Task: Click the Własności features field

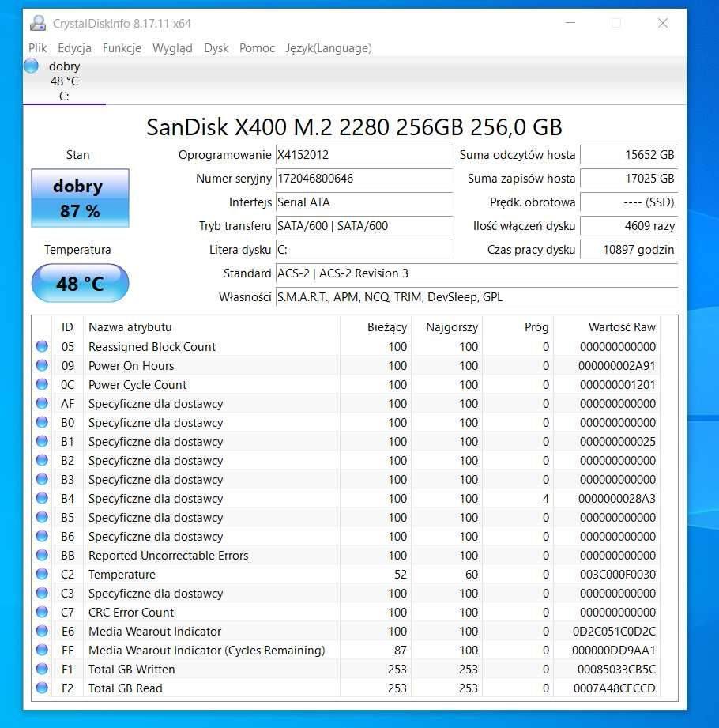Action: 476,297
